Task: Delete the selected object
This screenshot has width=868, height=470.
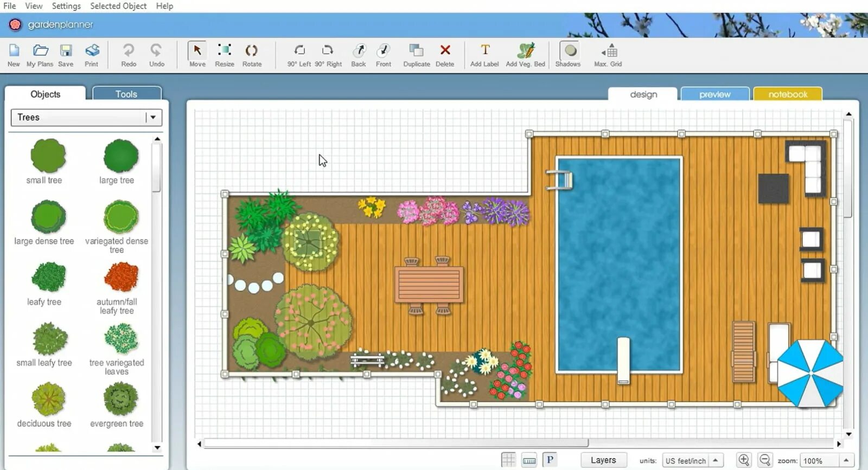Action: [445, 50]
